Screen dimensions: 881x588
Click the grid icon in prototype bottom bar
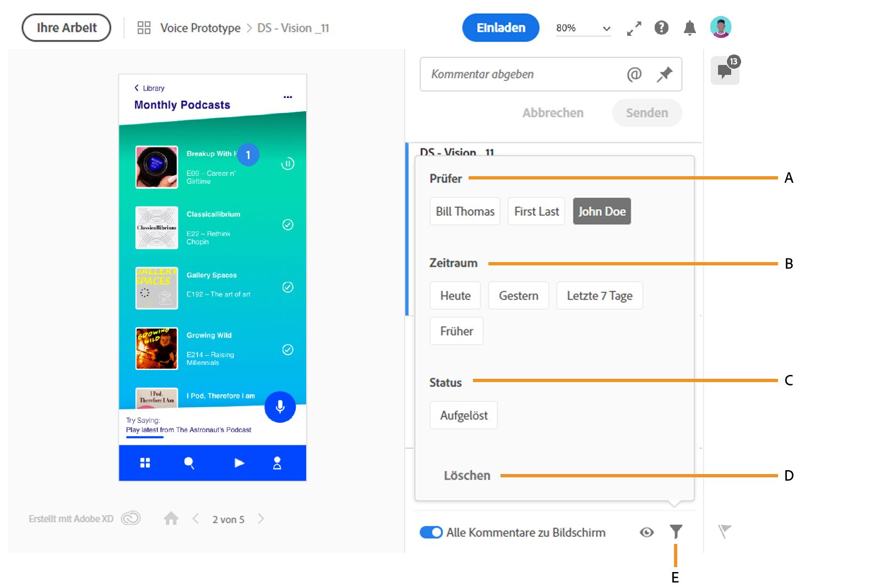(x=145, y=463)
